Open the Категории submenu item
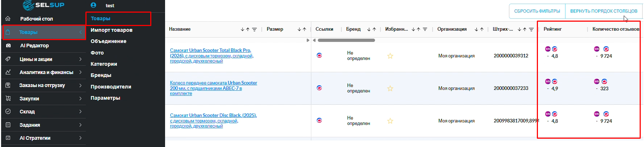Screen dimensions: 644x147 click(104, 64)
